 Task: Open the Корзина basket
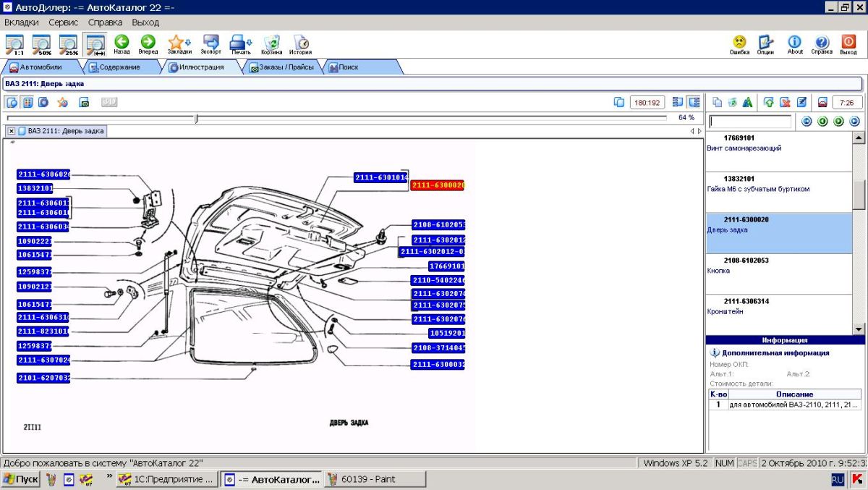point(272,45)
